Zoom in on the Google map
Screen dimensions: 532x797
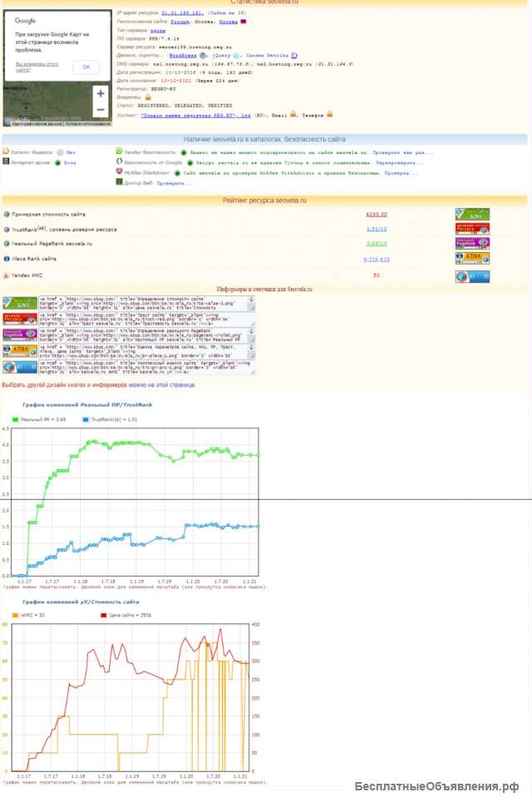pyautogui.click(x=101, y=93)
